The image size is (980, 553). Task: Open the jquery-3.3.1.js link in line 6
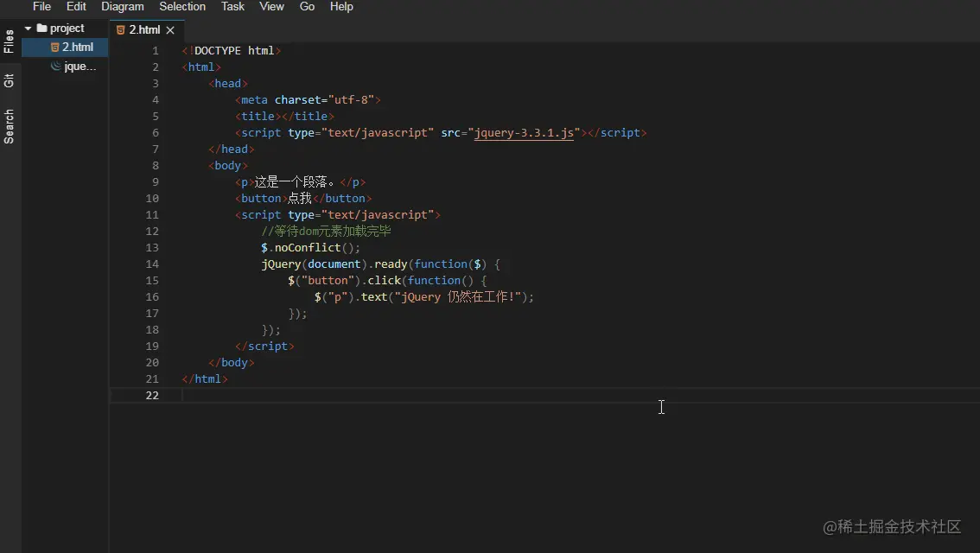point(524,132)
